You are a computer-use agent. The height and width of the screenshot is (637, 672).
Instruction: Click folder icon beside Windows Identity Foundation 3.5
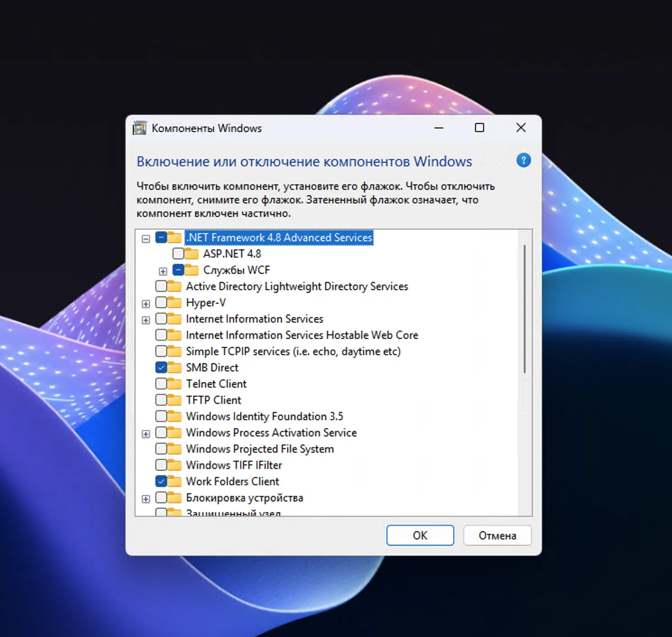pyautogui.click(x=175, y=416)
